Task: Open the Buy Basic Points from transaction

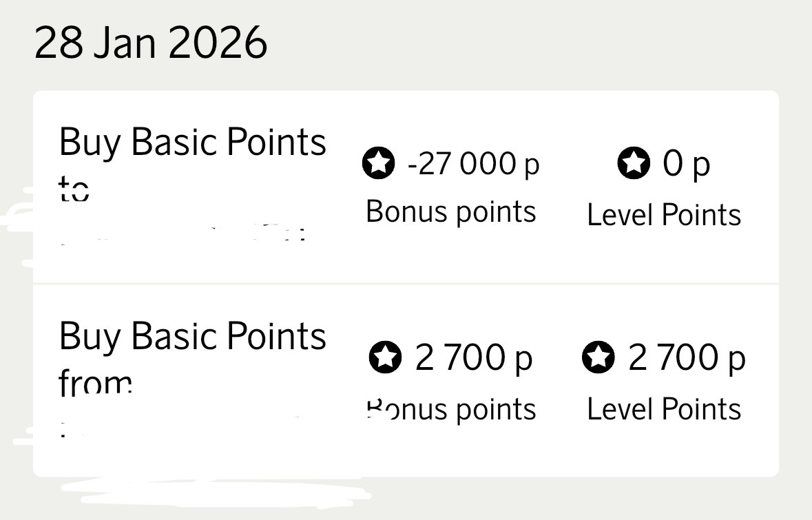Action: point(406,381)
